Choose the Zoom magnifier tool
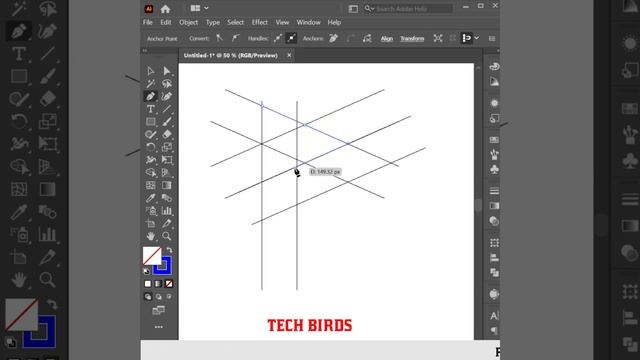 [x=167, y=236]
